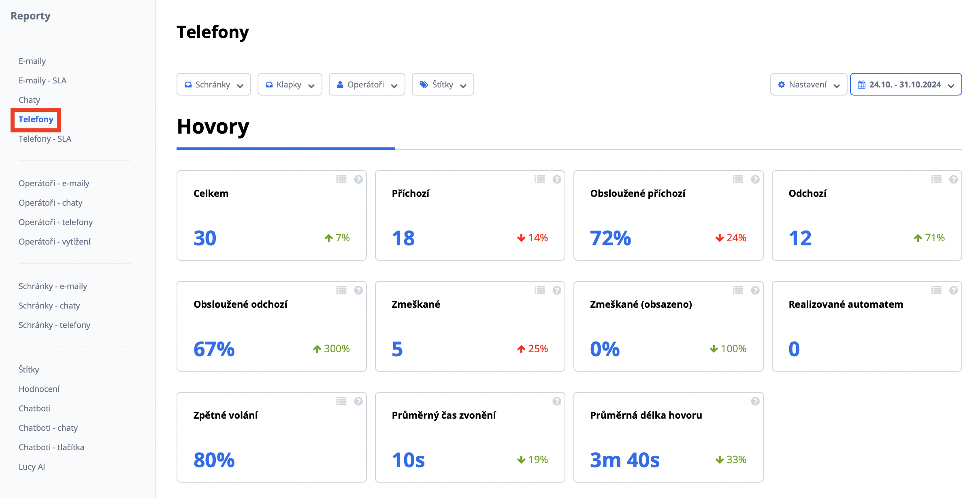This screenshot has height=498, width=980.
Task: Click help icon on Průměrný čas zvonění card
Action: coord(557,401)
